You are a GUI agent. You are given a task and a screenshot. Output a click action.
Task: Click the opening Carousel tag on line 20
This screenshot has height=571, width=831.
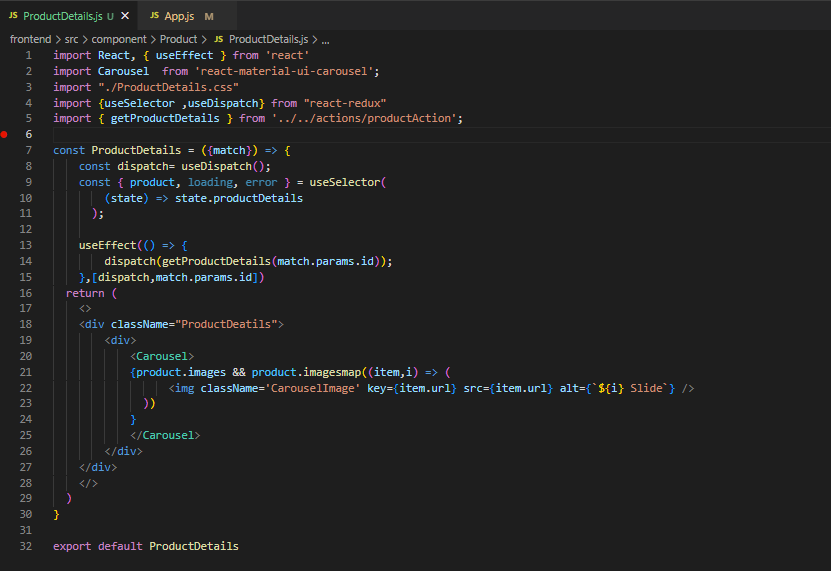tap(162, 356)
